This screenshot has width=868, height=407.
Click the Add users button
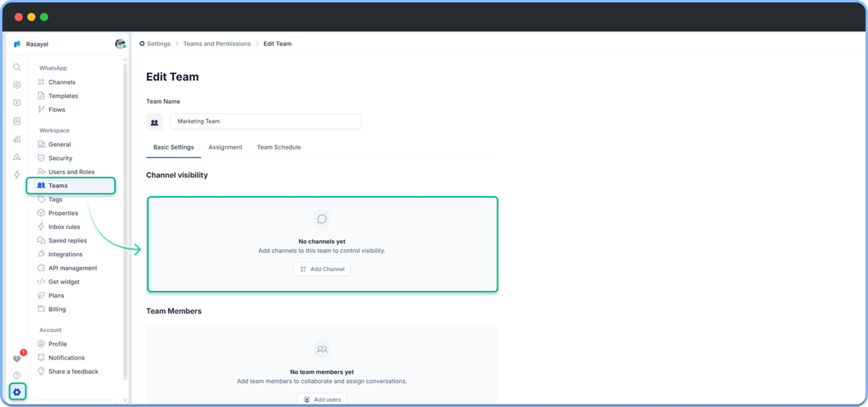322,399
